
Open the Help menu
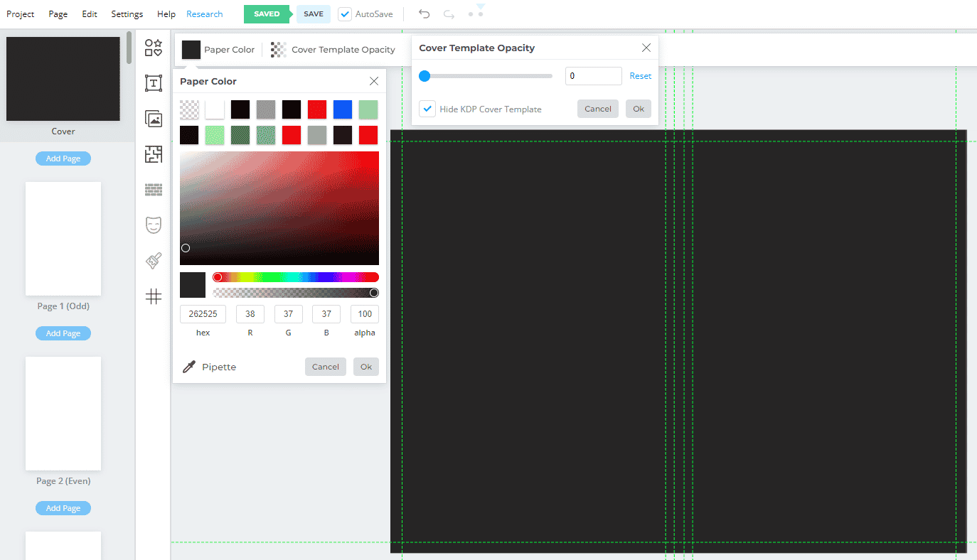pyautogui.click(x=166, y=14)
